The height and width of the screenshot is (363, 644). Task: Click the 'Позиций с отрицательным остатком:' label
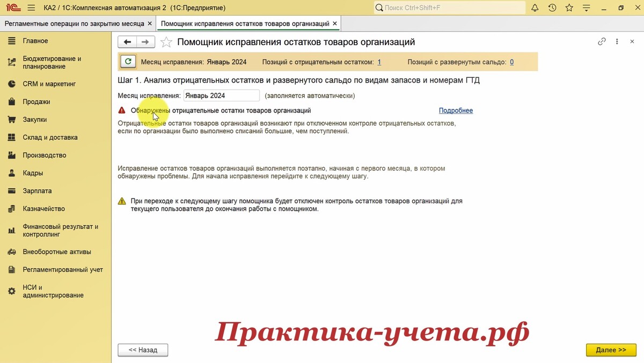point(318,62)
